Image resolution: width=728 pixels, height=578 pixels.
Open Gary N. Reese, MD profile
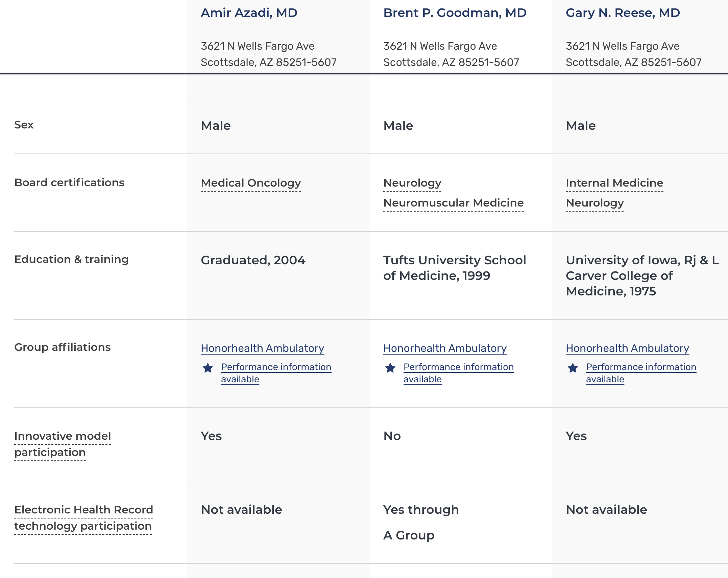(623, 13)
